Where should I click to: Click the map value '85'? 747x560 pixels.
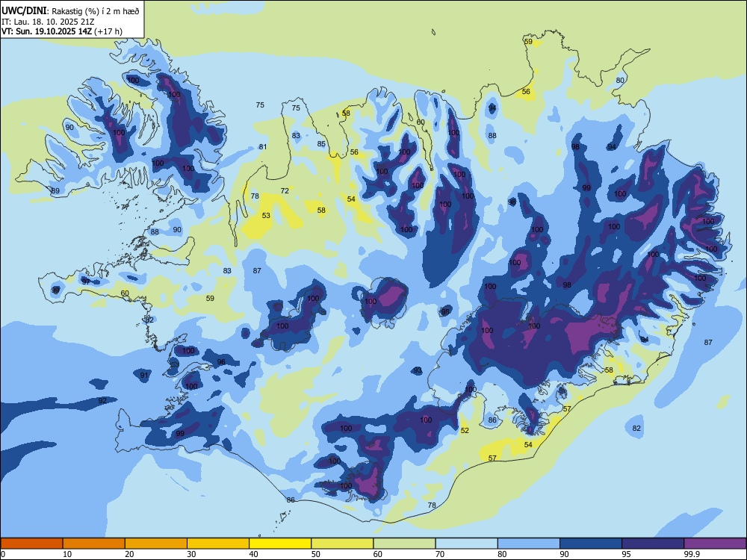coord(321,144)
